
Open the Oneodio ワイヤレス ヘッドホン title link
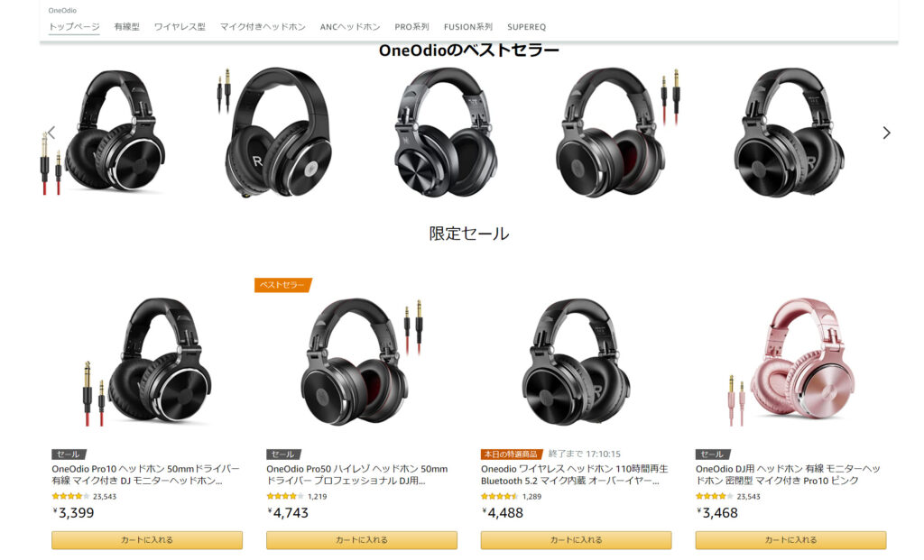(575, 474)
